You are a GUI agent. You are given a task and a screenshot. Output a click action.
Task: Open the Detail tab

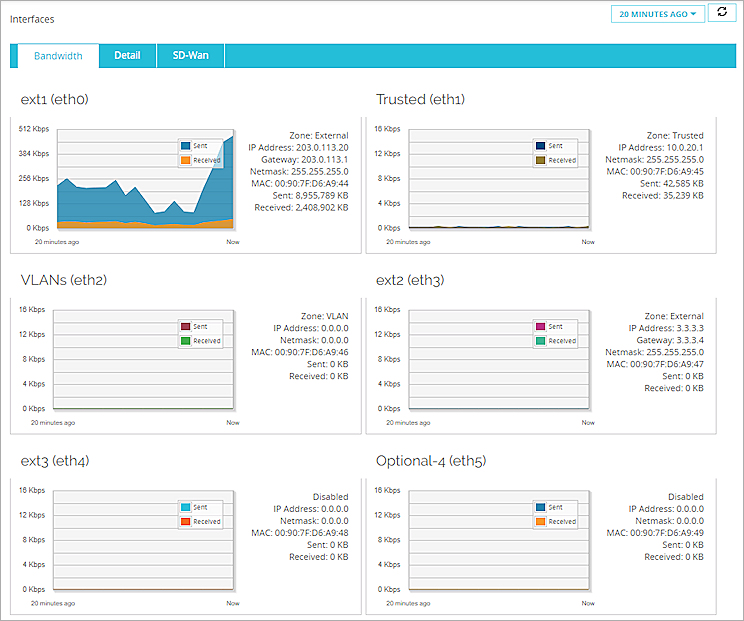[x=127, y=56]
